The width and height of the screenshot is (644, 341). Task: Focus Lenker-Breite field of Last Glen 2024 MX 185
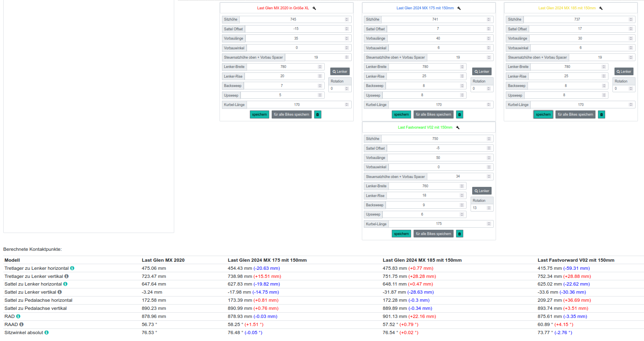pos(569,67)
